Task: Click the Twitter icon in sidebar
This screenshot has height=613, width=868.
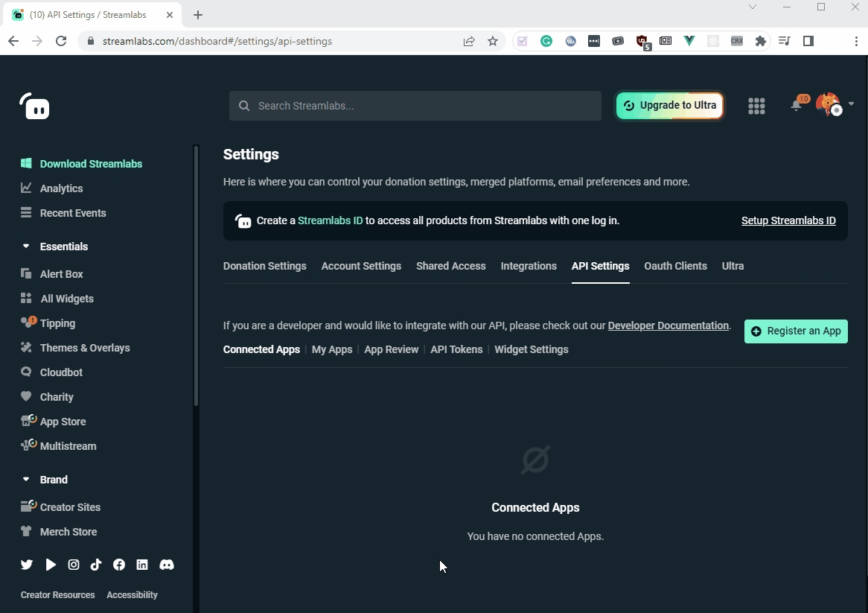Action: pyautogui.click(x=27, y=565)
